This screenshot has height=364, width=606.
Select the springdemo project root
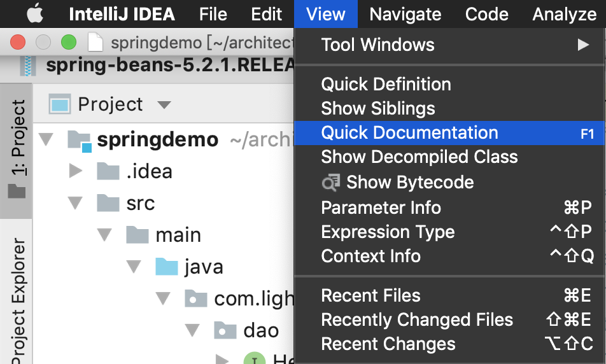pyautogui.click(x=158, y=139)
